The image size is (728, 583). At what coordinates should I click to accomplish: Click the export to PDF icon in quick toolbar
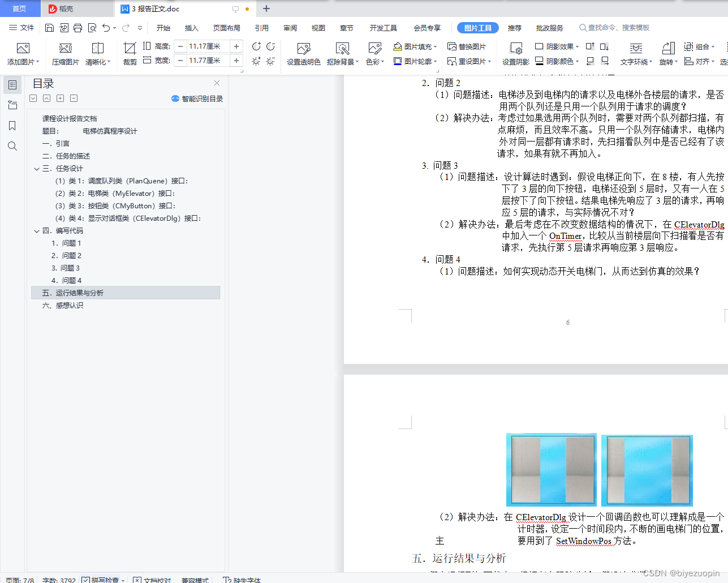[x=63, y=28]
